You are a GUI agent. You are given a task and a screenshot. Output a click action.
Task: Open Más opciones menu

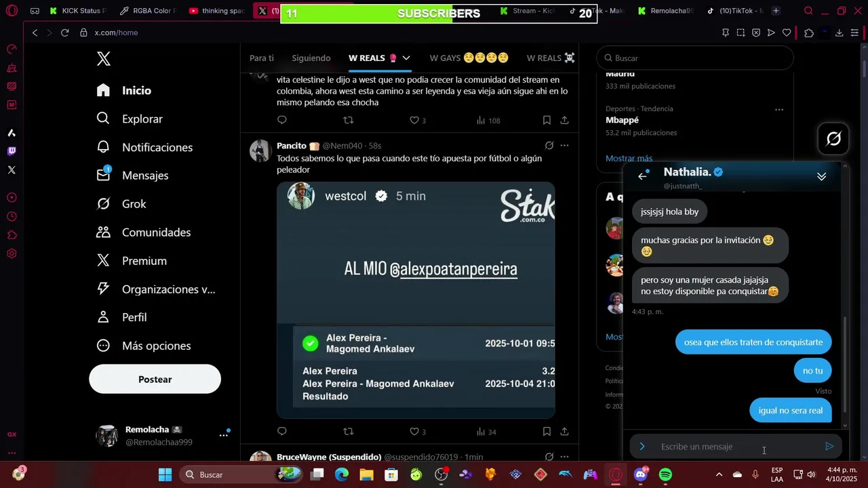144,346
